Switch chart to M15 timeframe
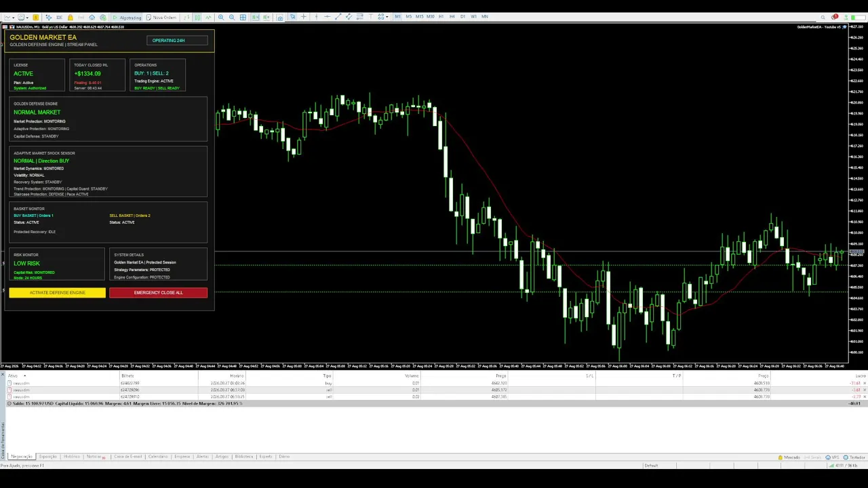Screen dimensions: 868x488 [x=419, y=16]
